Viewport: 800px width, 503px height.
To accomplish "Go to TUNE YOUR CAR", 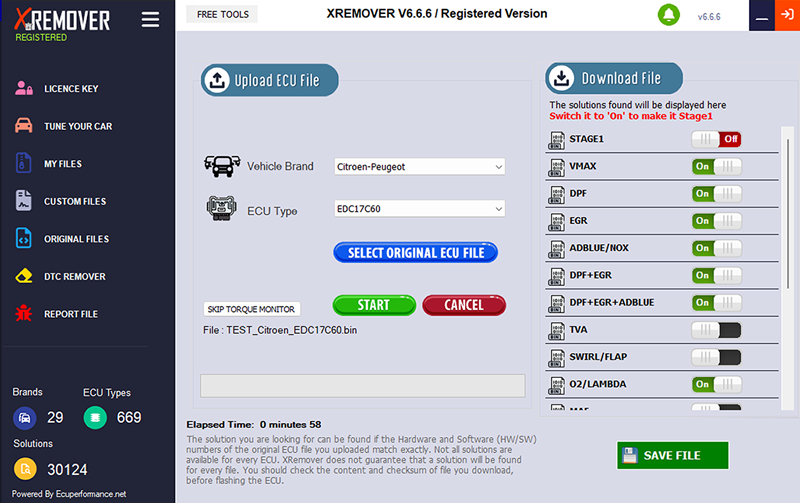I will 78,126.
